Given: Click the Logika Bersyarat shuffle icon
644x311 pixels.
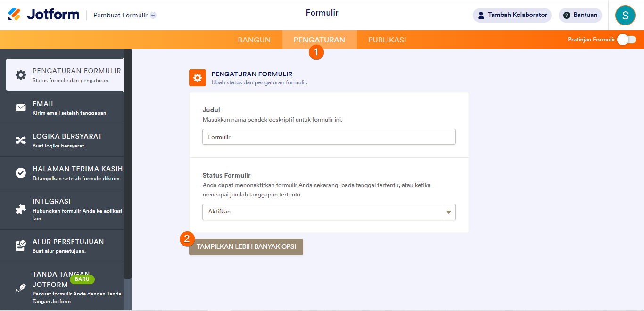Looking at the screenshot, I should (21, 140).
